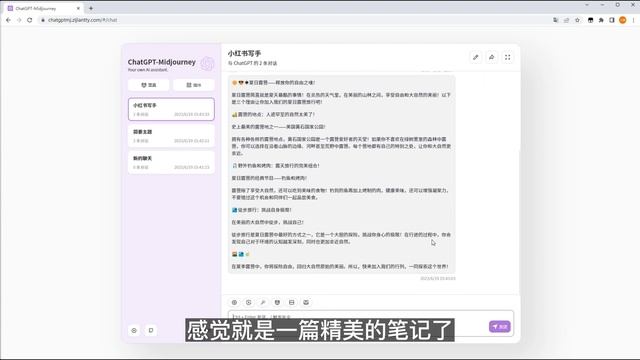Click the share/export chat icon
This screenshot has height=360, width=640.
(491, 58)
